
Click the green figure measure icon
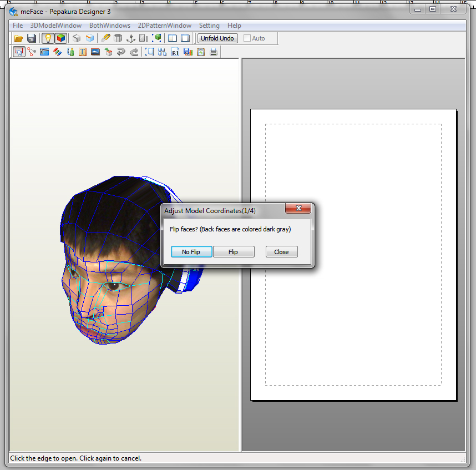coord(70,52)
